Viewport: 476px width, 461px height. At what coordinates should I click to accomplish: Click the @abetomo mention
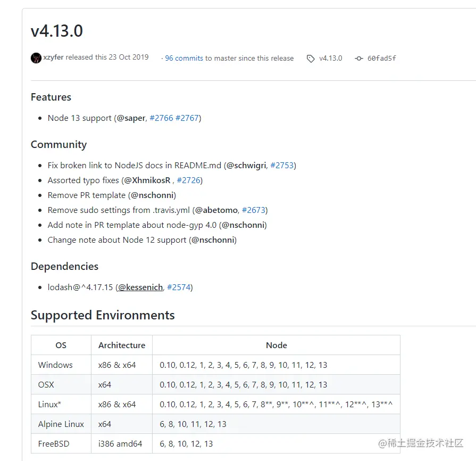tap(216, 210)
